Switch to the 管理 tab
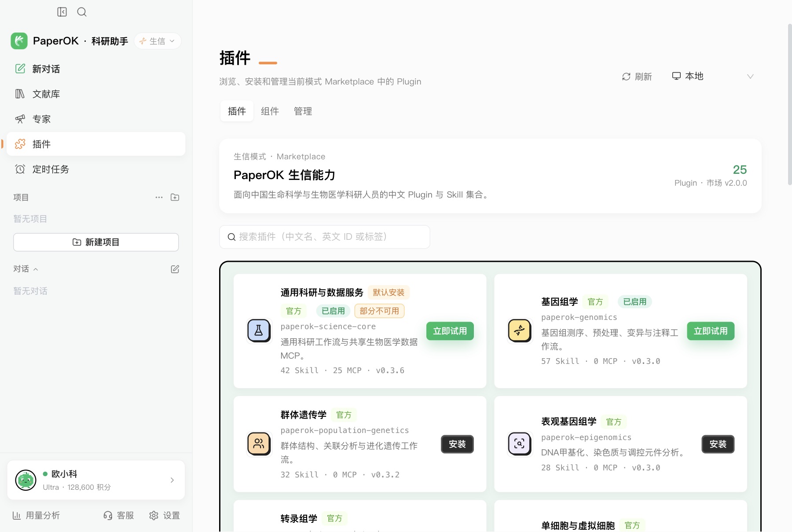 point(303,111)
